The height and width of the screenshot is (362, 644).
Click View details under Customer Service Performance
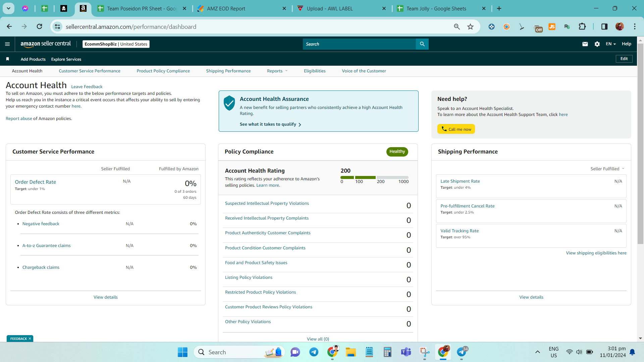[x=106, y=297]
